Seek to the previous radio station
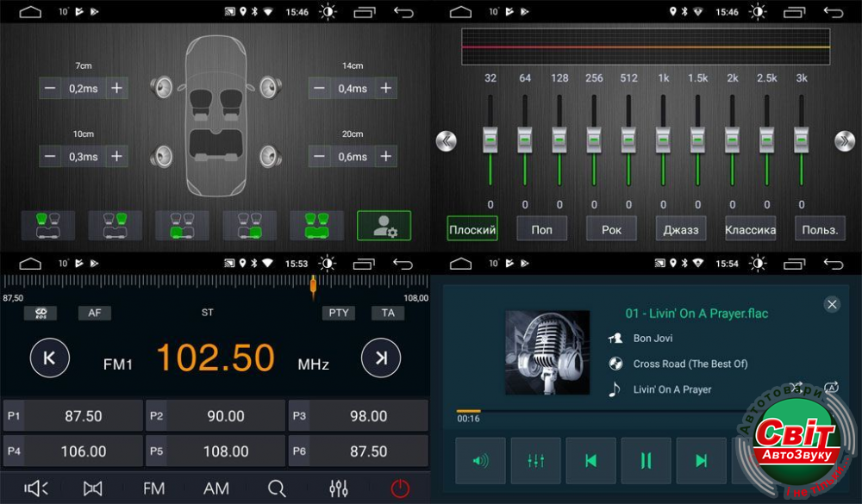 tap(49, 358)
